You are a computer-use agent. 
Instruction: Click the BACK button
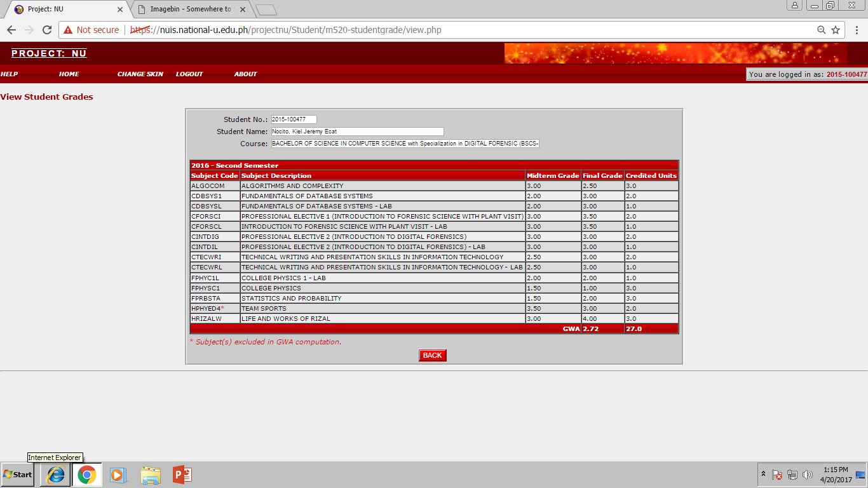pyautogui.click(x=432, y=355)
